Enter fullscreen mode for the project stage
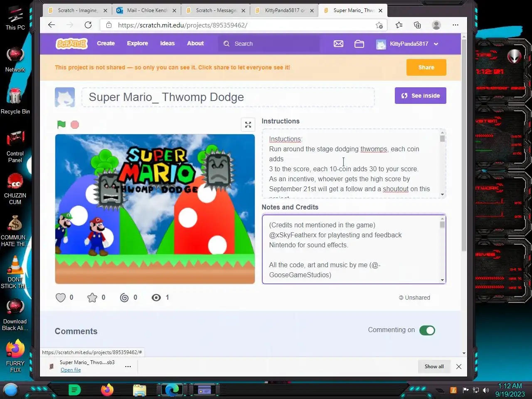The height and width of the screenshot is (399, 532). point(248,125)
